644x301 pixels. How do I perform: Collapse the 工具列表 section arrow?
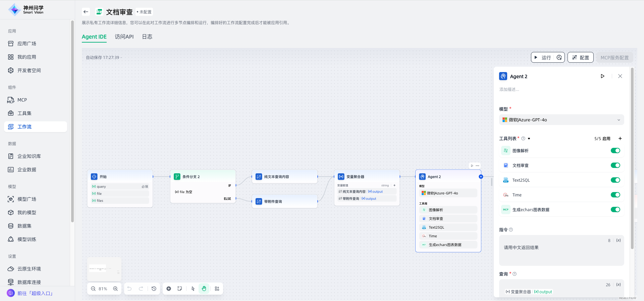point(529,138)
